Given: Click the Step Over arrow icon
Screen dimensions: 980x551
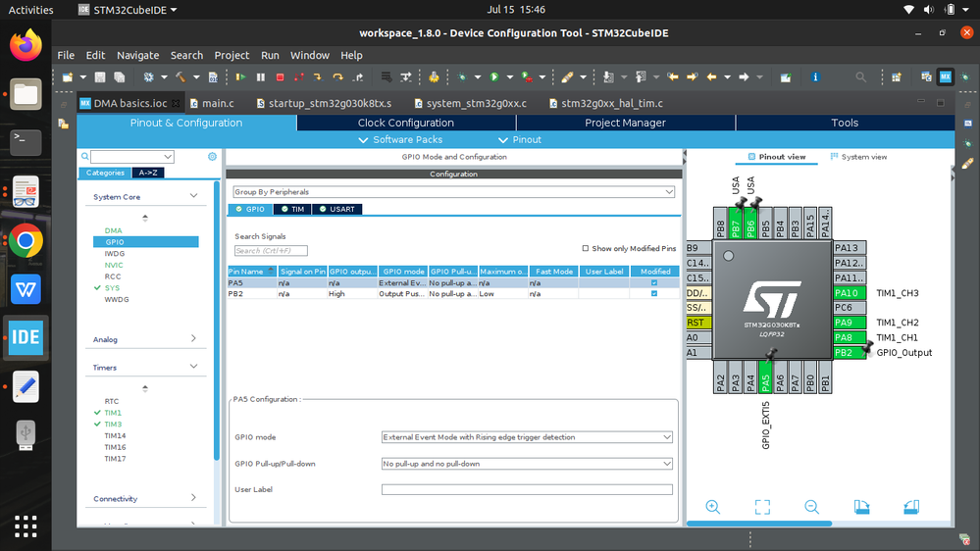Looking at the screenshot, I should click(x=337, y=76).
